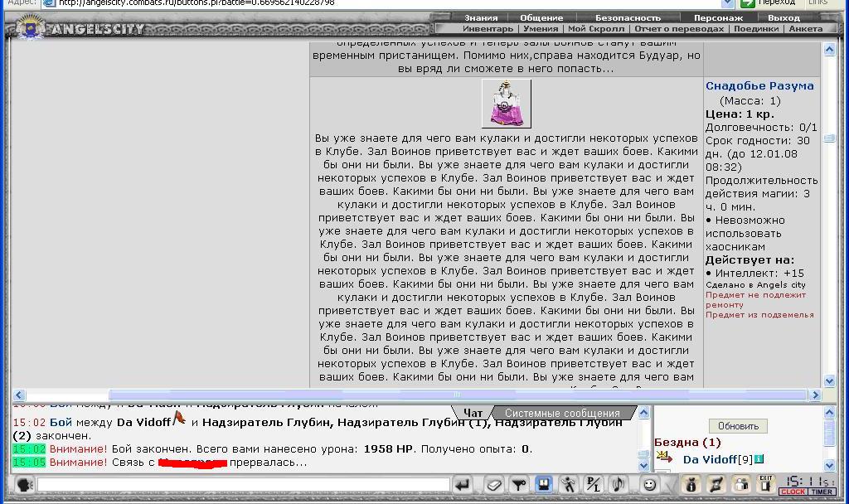
Task: Open the smiley emoticons picker
Action: 650,484
